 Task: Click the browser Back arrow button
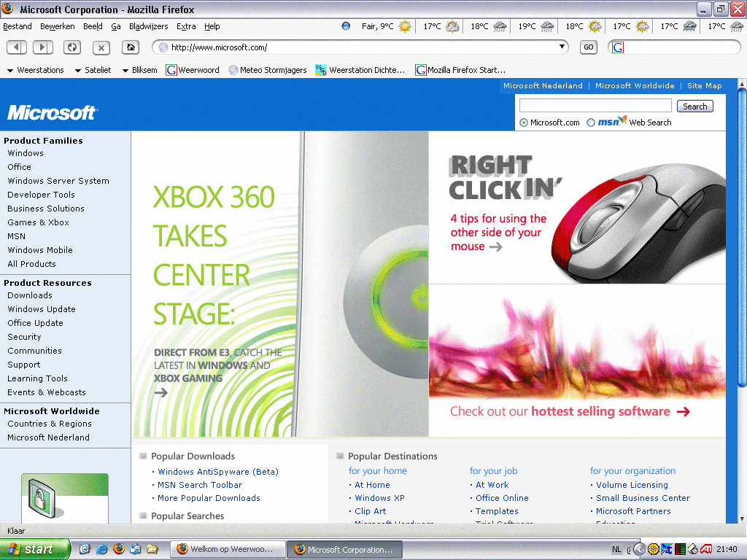[x=17, y=47]
